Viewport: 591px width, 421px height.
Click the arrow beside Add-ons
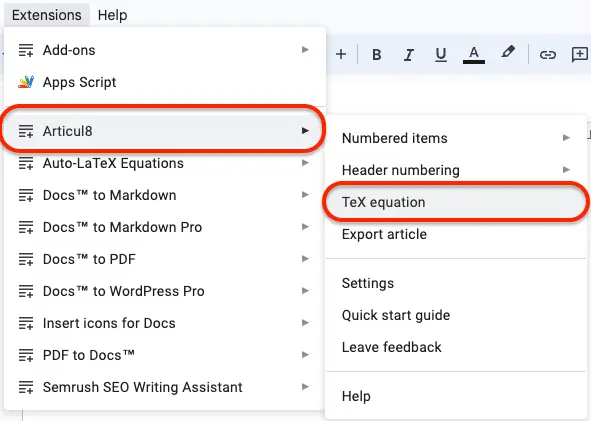click(x=305, y=50)
